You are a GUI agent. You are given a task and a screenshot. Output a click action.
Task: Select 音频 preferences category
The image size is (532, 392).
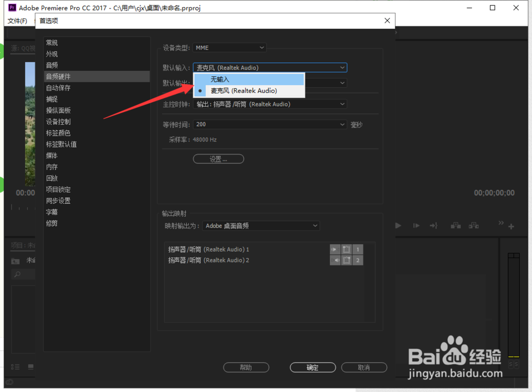click(x=97, y=65)
